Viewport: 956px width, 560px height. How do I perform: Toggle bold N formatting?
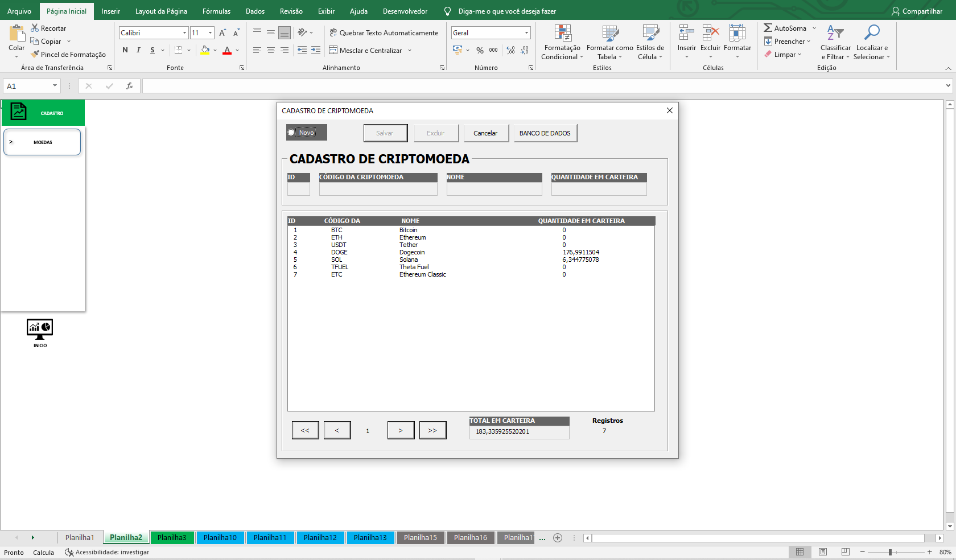click(x=125, y=50)
